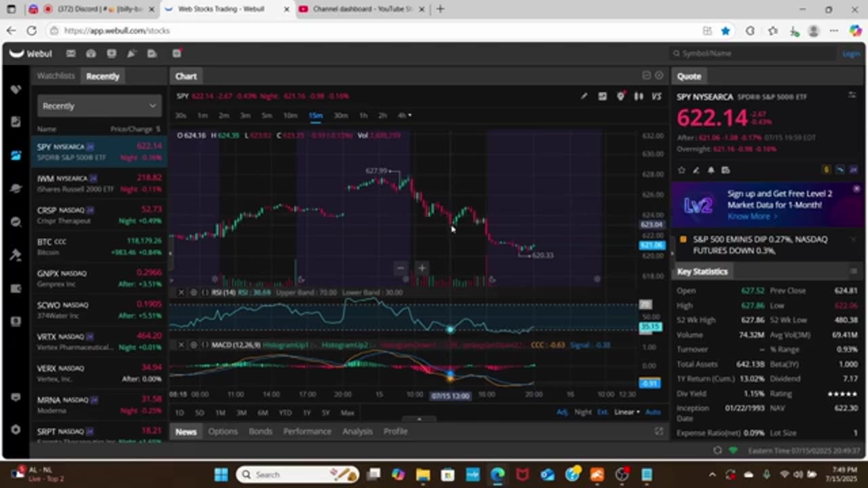Image resolution: width=868 pixels, height=488 pixels.
Task: Collapse the chart panel with minus box icon
Action: [x=646, y=75]
